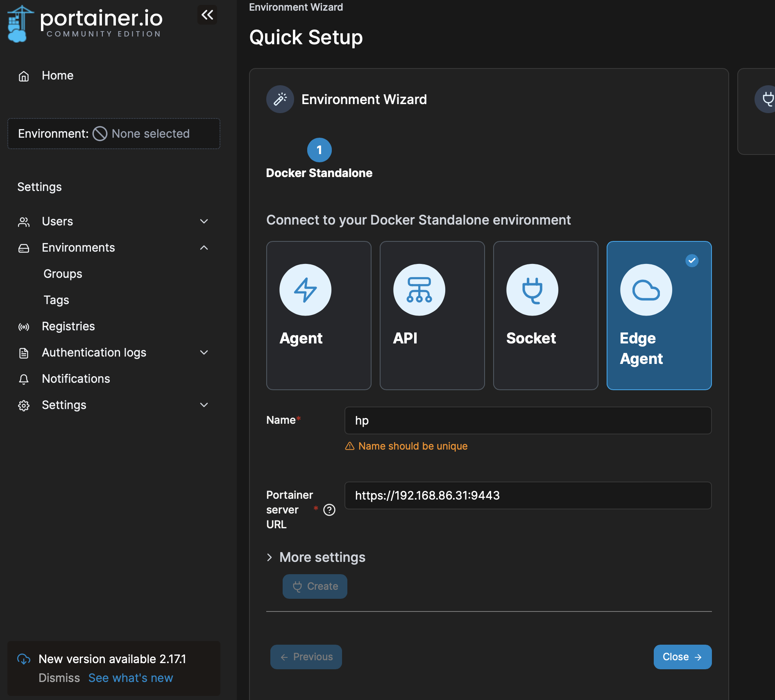Screen dimensions: 775x700
Task: Open See what's new link
Action: coord(131,678)
